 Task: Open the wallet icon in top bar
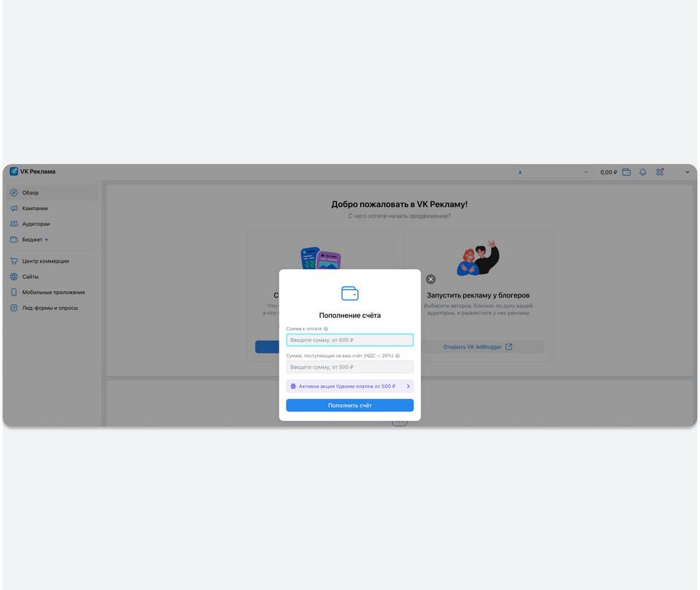[626, 172]
